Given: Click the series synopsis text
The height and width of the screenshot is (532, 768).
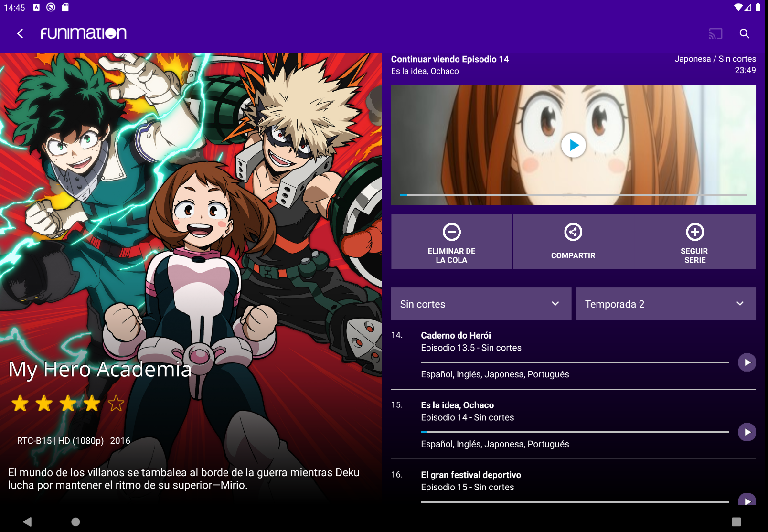Looking at the screenshot, I should (x=184, y=479).
